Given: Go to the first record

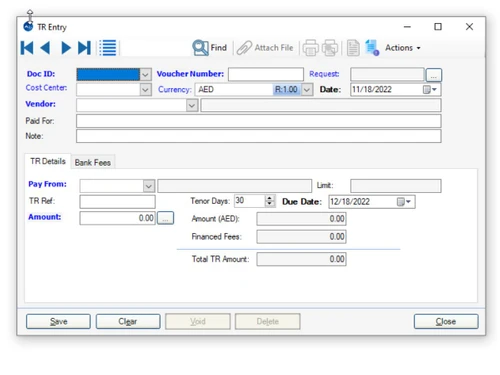Looking at the screenshot, I should pos(27,48).
